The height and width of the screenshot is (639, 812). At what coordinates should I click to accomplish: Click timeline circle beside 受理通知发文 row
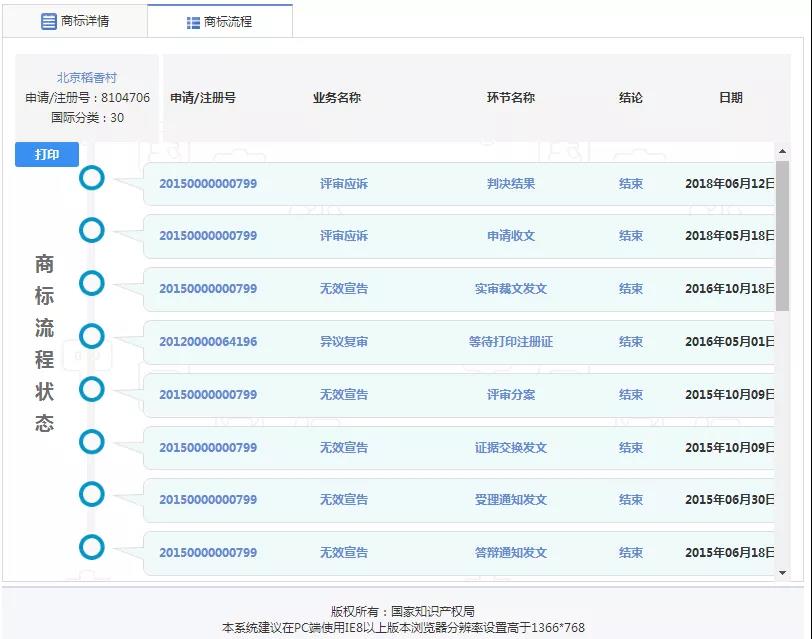(x=92, y=494)
